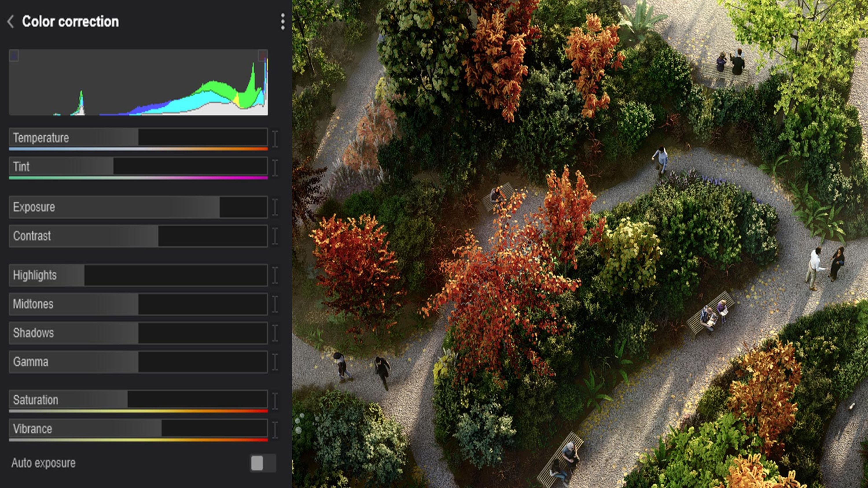The image size is (868, 488).
Task: Click the type-value icon beside Gamma
Action: (275, 362)
